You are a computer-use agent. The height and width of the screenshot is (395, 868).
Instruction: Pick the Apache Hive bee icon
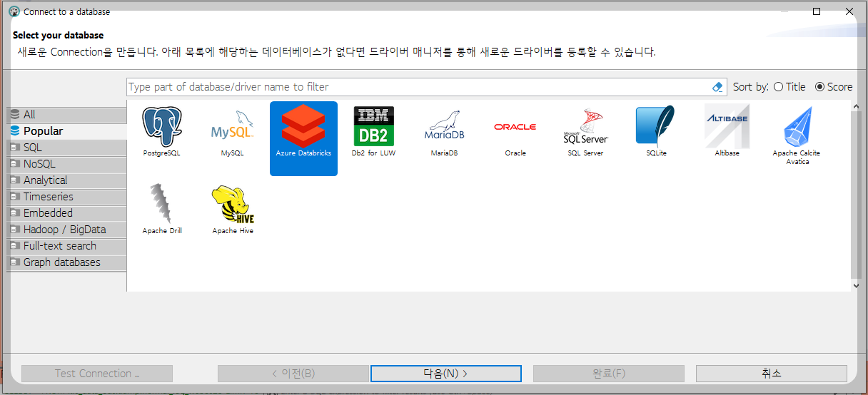(233, 205)
